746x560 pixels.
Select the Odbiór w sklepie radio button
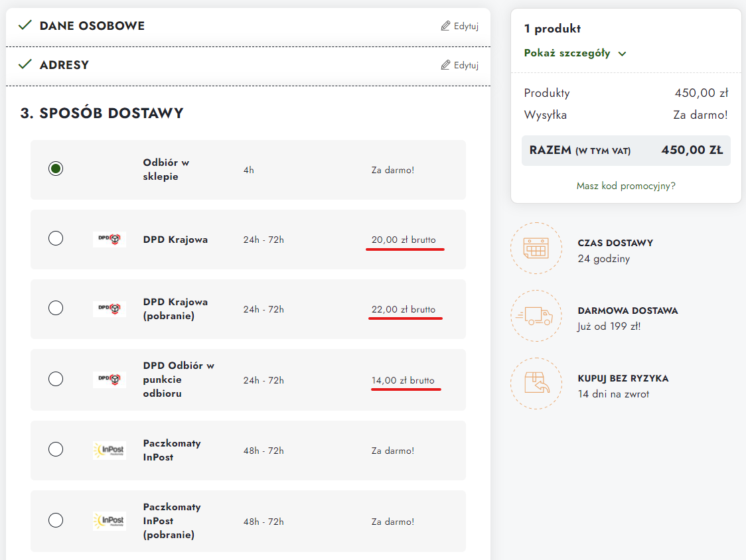pos(56,169)
